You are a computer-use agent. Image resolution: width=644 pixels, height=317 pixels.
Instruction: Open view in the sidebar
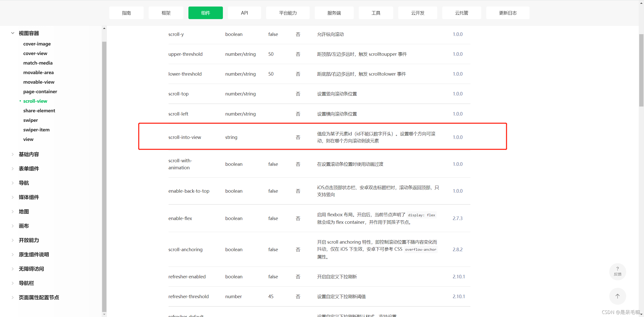28,139
